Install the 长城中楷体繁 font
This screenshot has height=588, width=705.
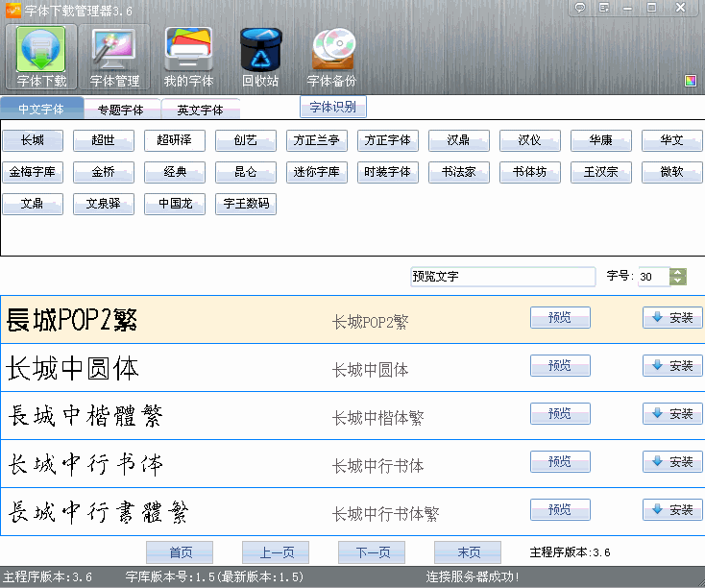point(672,413)
